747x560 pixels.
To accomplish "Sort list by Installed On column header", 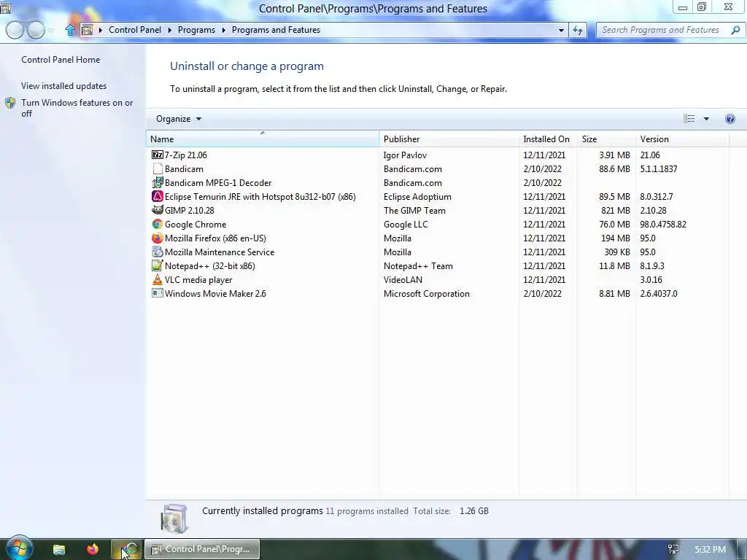I will pos(548,139).
